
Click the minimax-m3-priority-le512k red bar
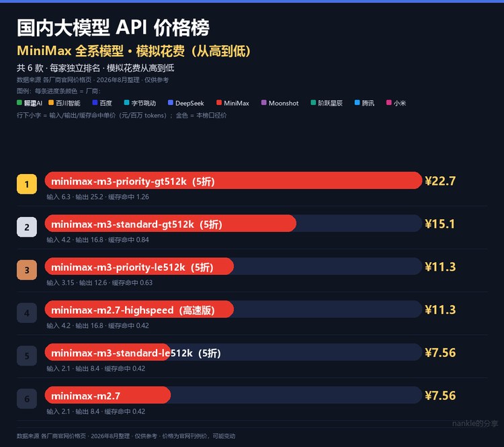pos(139,266)
